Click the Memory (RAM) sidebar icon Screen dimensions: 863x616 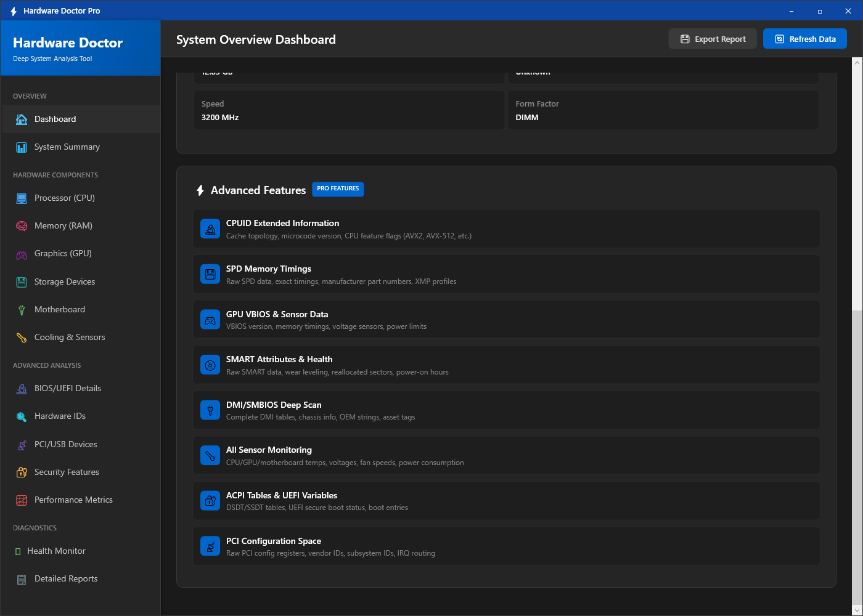point(22,226)
